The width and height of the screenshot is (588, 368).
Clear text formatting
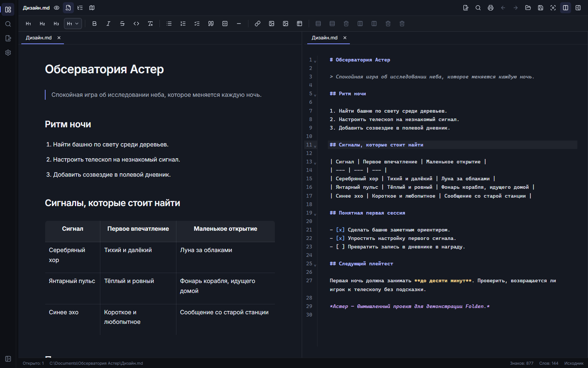coord(150,24)
